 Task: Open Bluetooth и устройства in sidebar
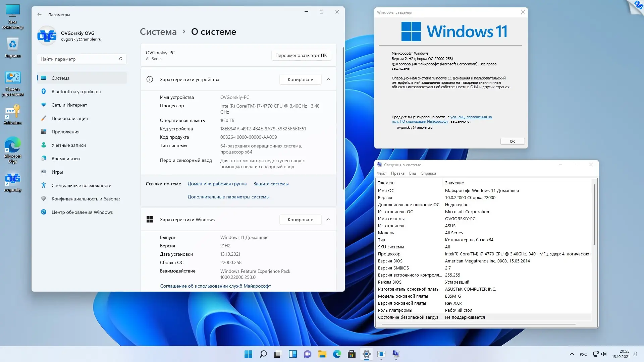[x=76, y=92]
